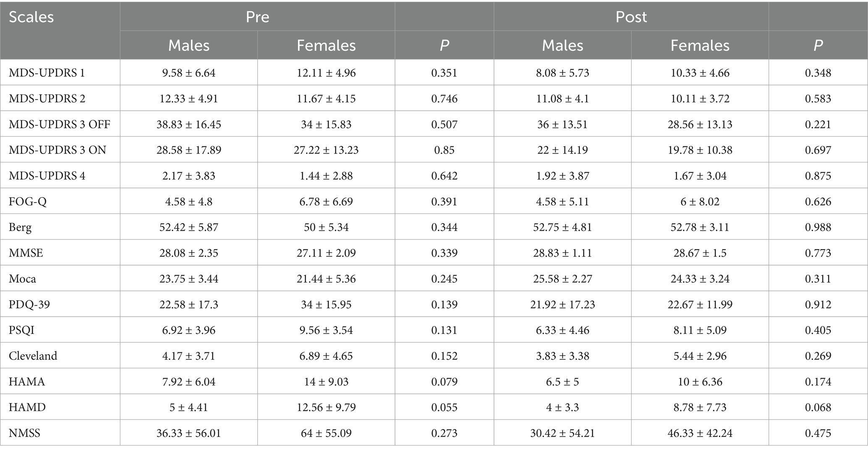Screen dimensions: 868x453
Task: Click the Scales column header
Action: click(31, 17)
